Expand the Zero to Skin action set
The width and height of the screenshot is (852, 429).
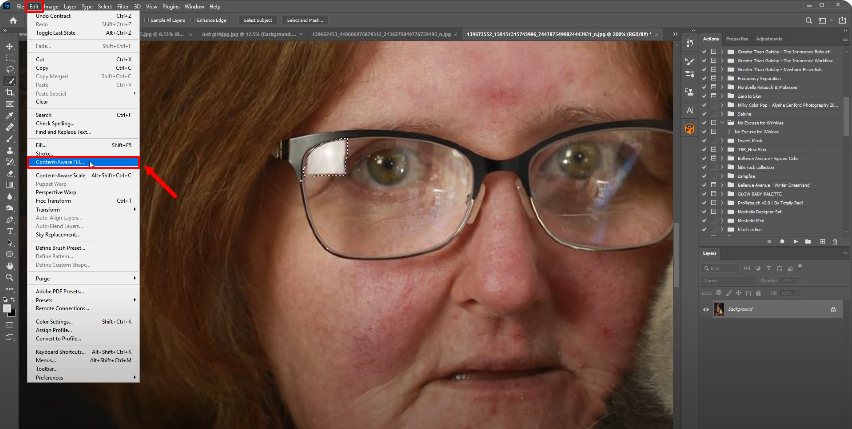[722, 96]
